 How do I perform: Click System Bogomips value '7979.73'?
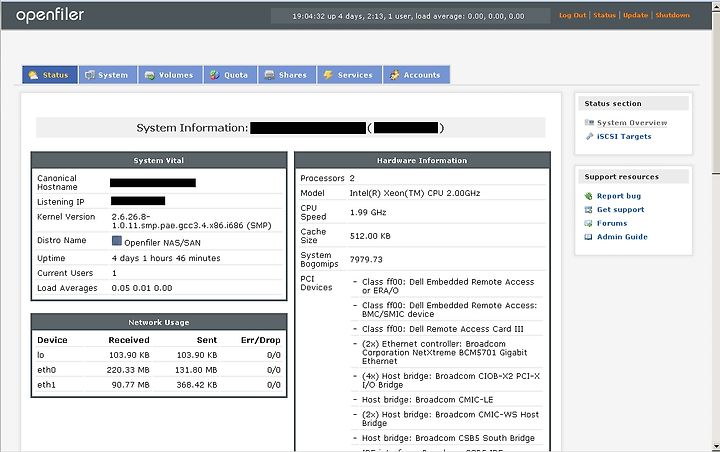pos(366,260)
